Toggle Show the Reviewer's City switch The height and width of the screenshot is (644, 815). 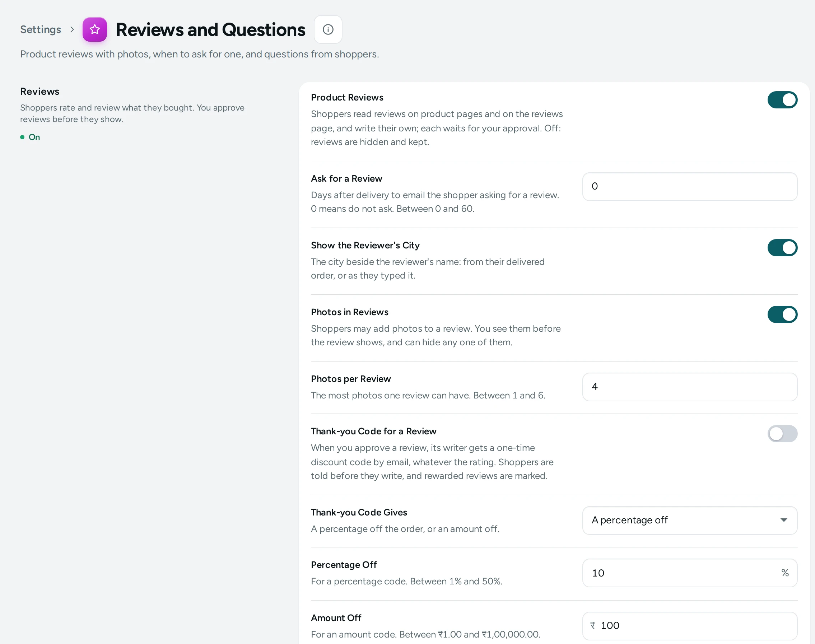point(782,248)
